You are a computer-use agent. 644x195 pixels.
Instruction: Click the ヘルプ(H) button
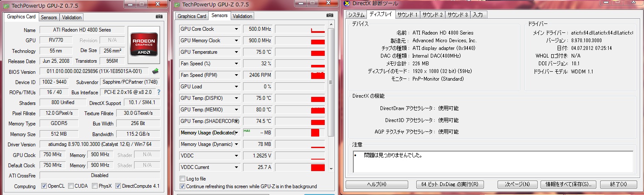[x=377, y=184]
